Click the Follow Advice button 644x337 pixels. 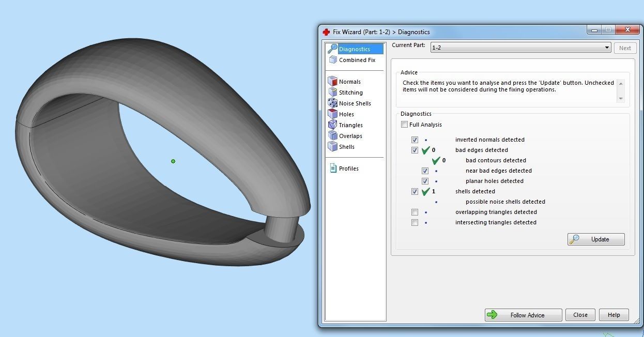(523, 315)
